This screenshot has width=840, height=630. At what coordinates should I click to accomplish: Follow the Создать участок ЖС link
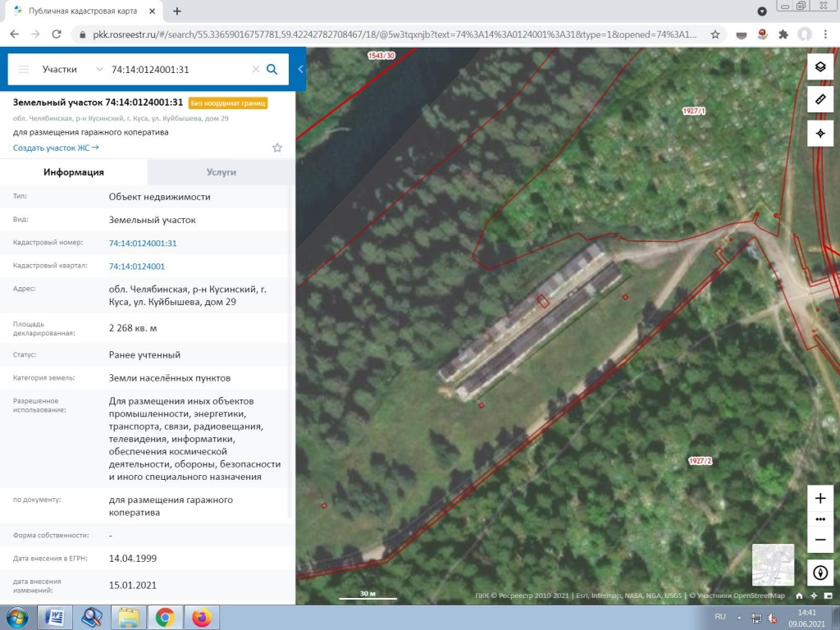pyautogui.click(x=56, y=148)
